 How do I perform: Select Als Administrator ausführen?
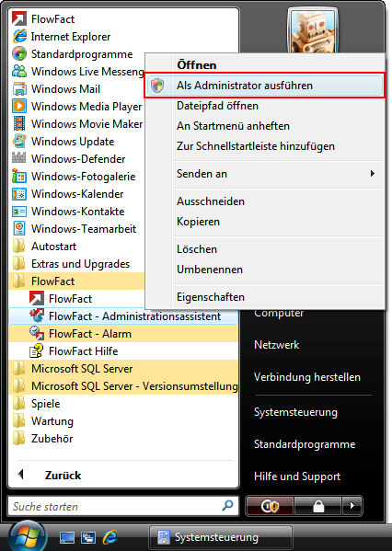pos(264,86)
